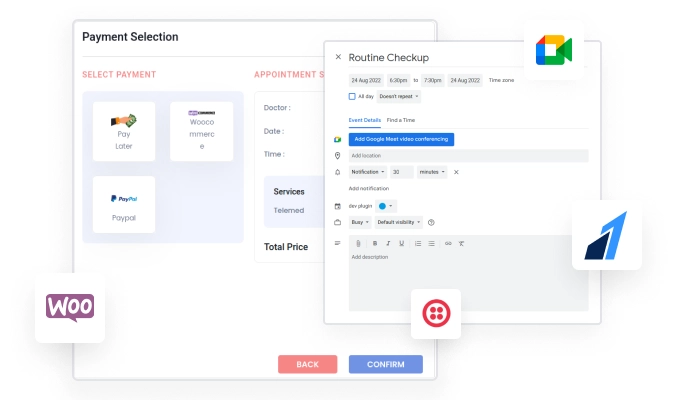684x400 pixels.
Task: Click the Time : label
Action: [274, 154]
